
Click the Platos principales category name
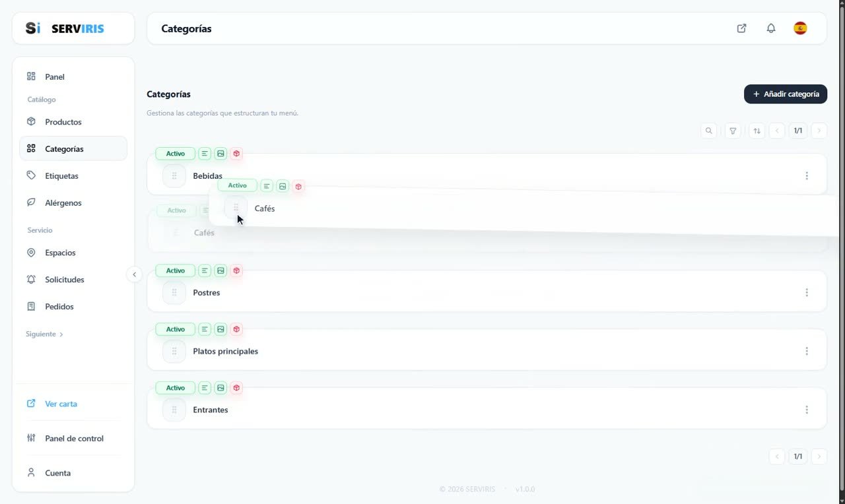click(226, 352)
